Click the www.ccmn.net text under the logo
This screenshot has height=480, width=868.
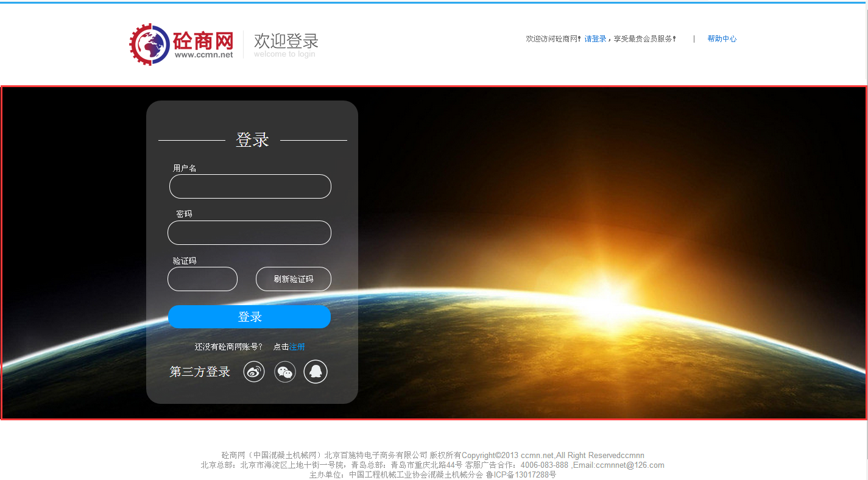203,55
